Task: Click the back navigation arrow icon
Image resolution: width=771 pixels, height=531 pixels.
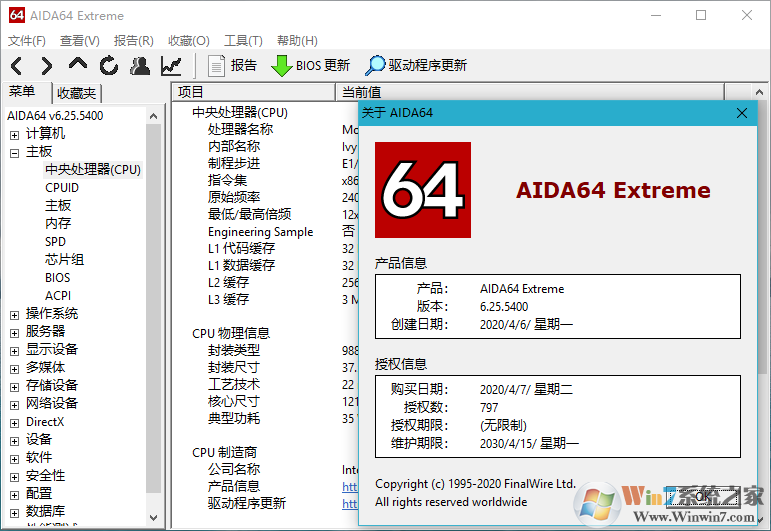Action: coord(17,66)
